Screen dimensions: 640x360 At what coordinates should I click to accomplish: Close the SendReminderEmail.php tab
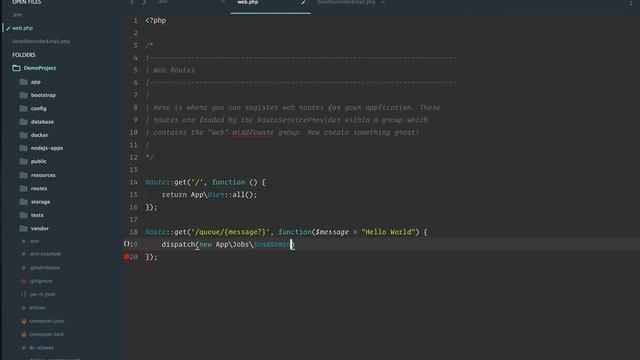tap(383, 2)
